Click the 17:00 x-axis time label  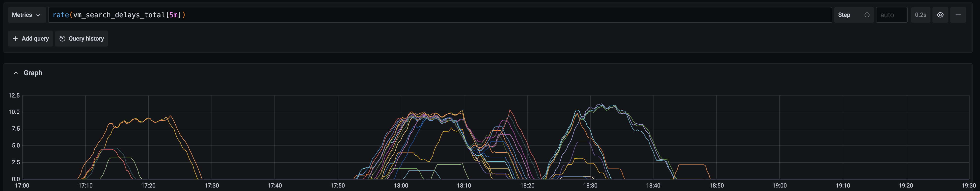22,186
